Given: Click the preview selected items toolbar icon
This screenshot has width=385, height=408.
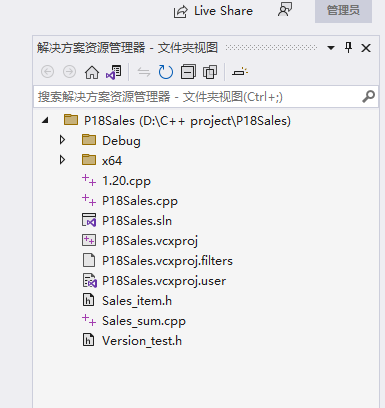Looking at the screenshot, I should tap(240, 71).
